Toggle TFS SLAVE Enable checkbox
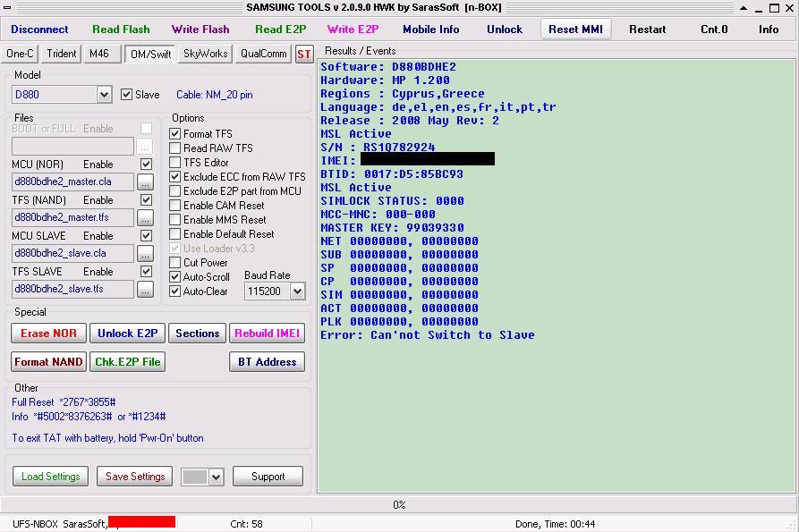 (146, 271)
